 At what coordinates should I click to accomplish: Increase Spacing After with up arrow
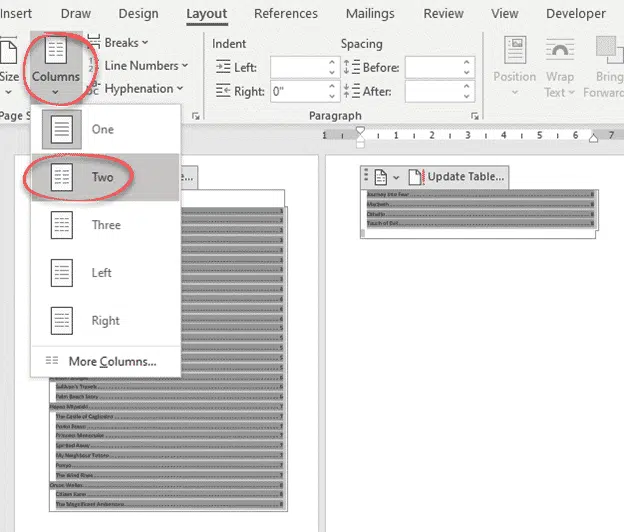467,86
